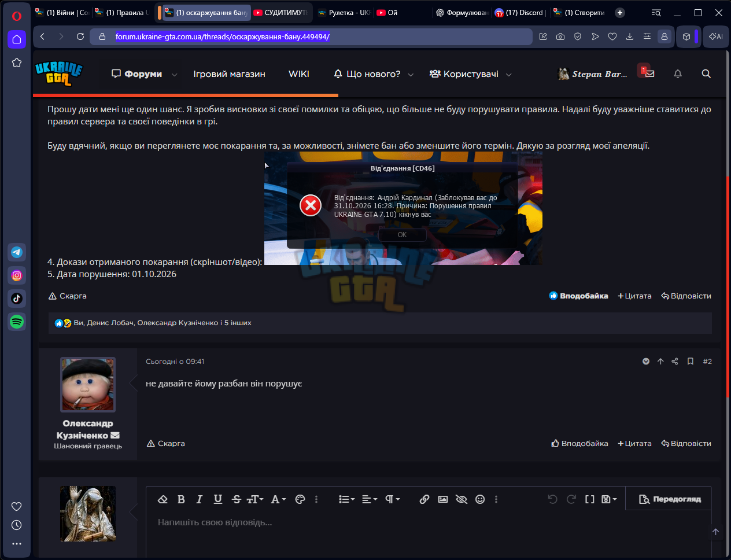This screenshot has width=731, height=560.
Task: Expand the Форуми menu dropdown arrow
Action: [x=174, y=74]
